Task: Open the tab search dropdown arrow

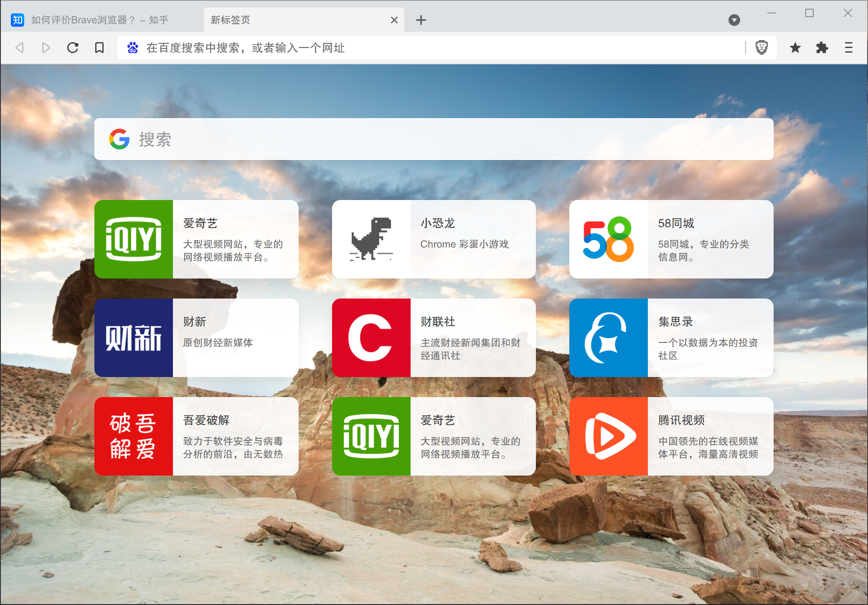Action: [x=734, y=20]
